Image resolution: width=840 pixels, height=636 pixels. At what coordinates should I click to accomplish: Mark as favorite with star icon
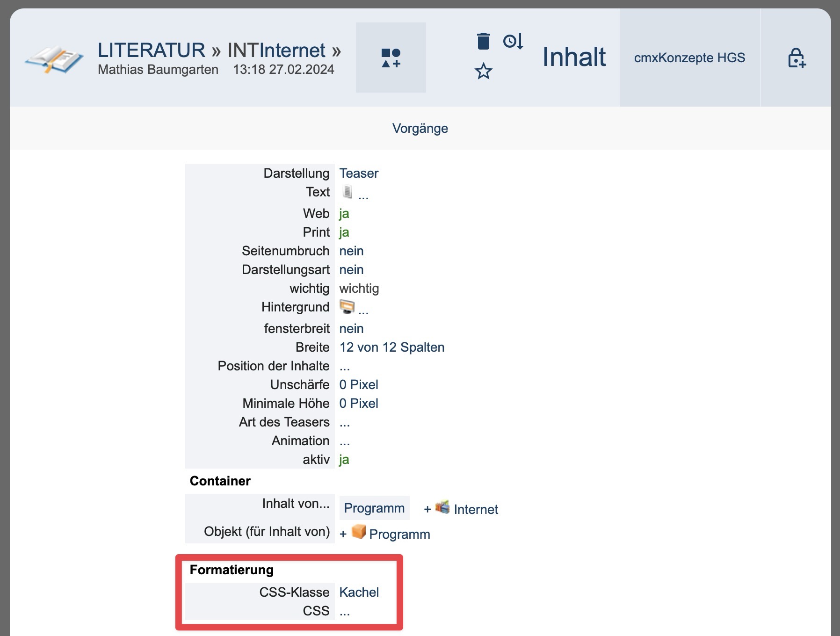point(483,72)
